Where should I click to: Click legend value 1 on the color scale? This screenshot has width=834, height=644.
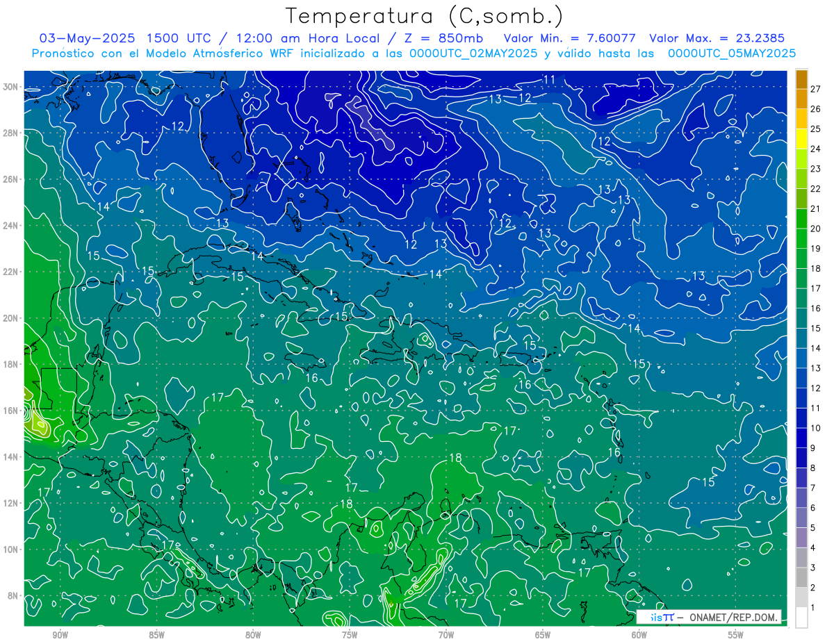(813, 607)
